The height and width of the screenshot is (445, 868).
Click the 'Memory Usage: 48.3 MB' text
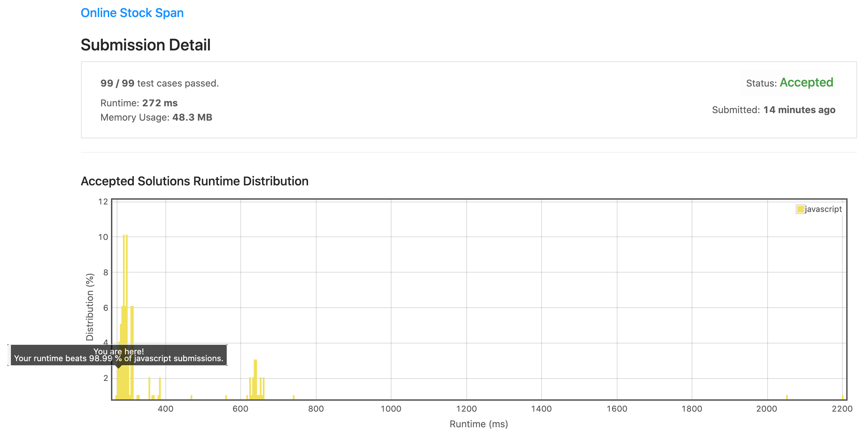[x=156, y=117]
